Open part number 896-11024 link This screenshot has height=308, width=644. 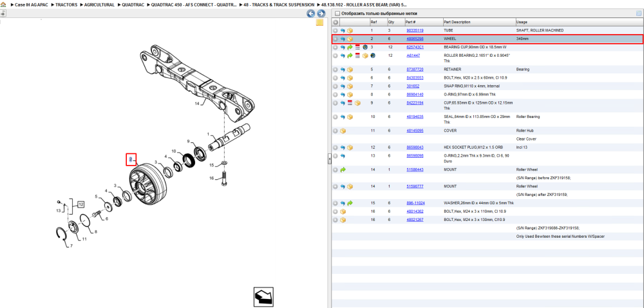(x=415, y=203)
